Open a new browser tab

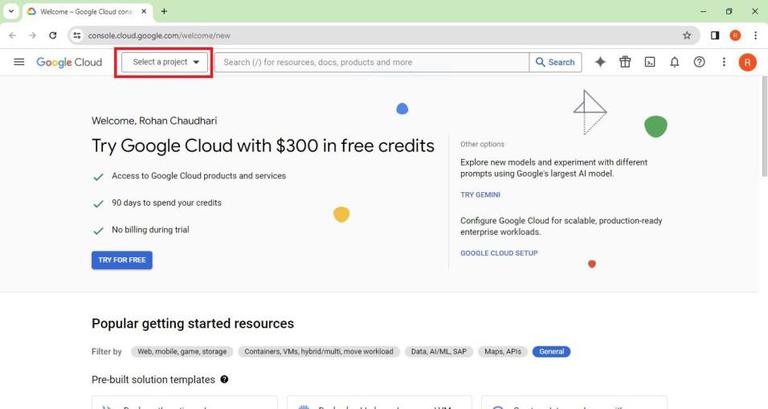coord(164,11)
